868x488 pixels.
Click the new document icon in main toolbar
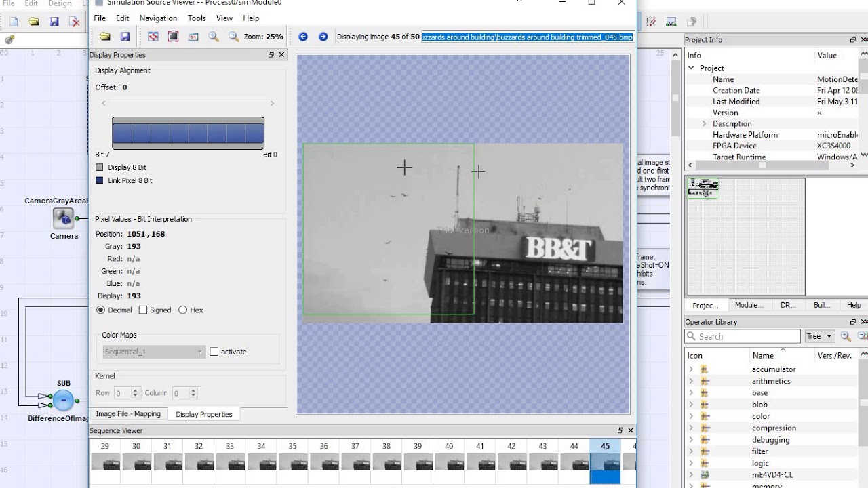pyautogui.click(x=14, y=22)
